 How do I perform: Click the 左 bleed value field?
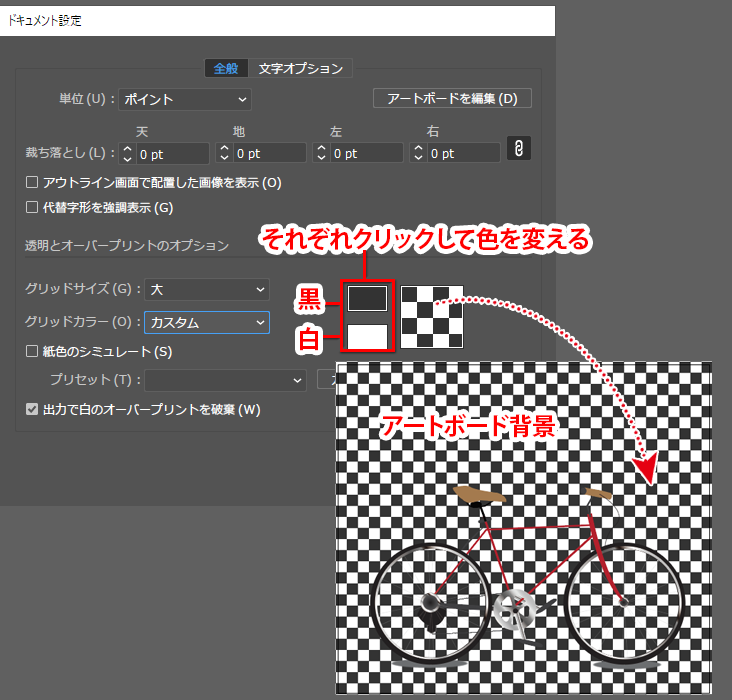366,153
